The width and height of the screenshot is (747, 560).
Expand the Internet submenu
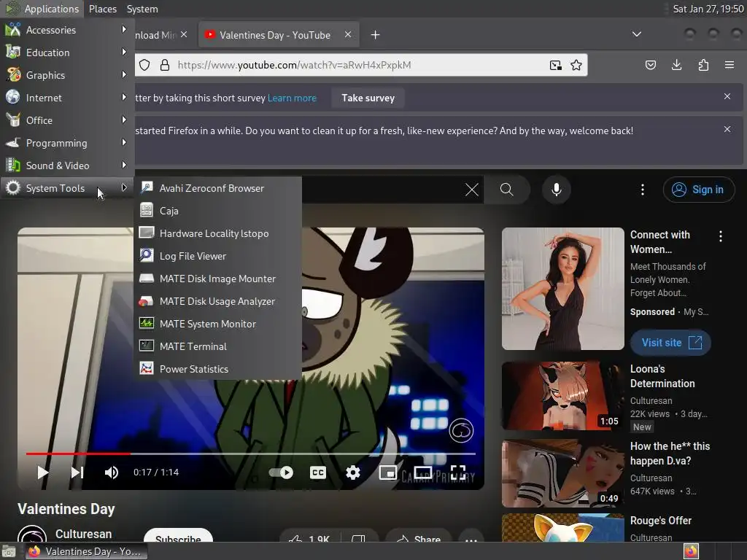[x=66, y=98]
